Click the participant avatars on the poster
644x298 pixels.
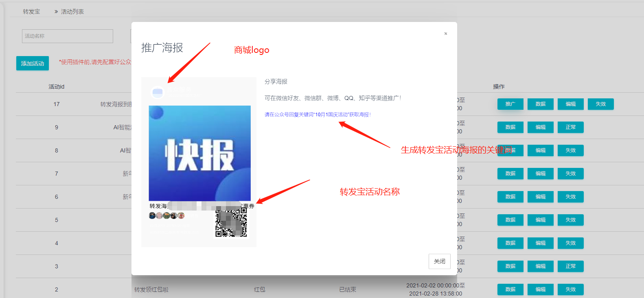(167, 215)
